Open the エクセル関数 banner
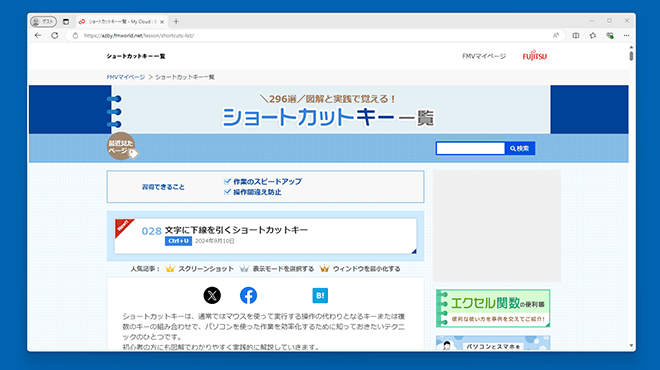660x370 pixels. point(493,308)
